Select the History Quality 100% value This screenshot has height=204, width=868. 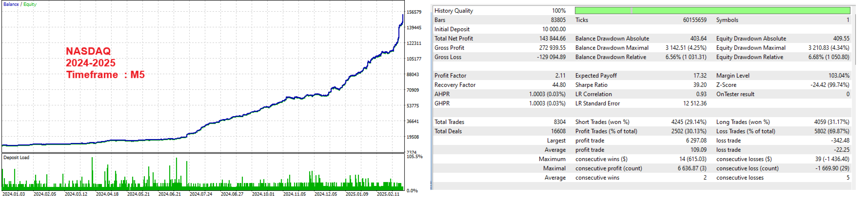coord(559,11)
